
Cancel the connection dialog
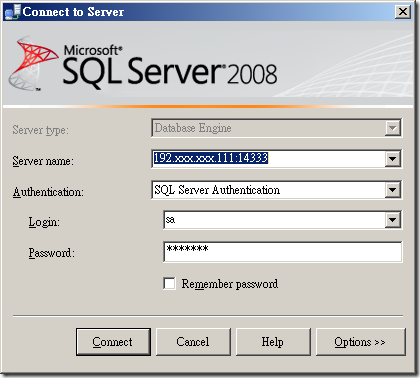[193, 342]
